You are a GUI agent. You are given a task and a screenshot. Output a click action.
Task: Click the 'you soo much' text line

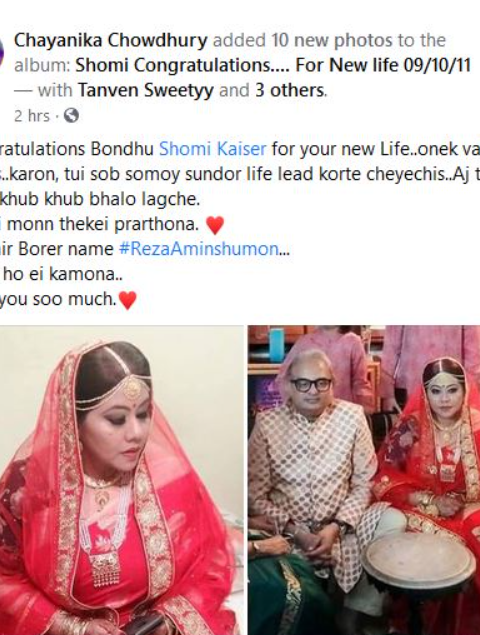59,299
